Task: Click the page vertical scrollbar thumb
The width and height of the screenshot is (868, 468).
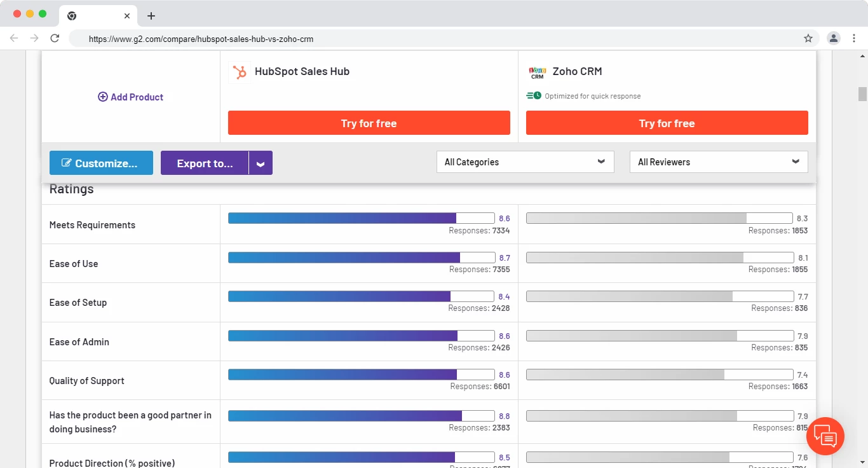Action: (x=862, y=94)
